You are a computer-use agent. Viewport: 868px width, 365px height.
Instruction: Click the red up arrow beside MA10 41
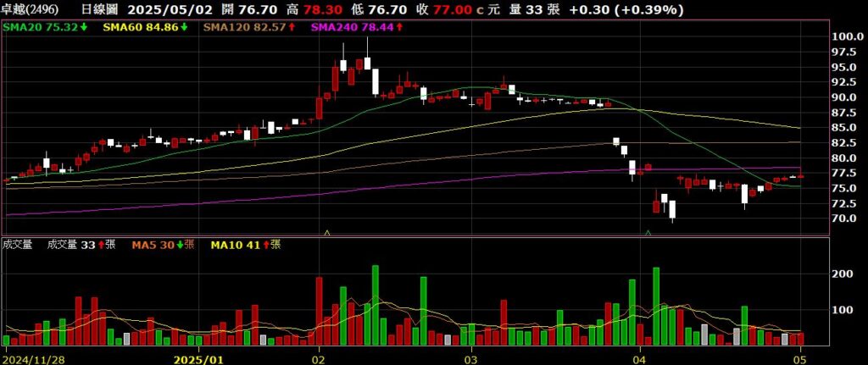point(266,244)
